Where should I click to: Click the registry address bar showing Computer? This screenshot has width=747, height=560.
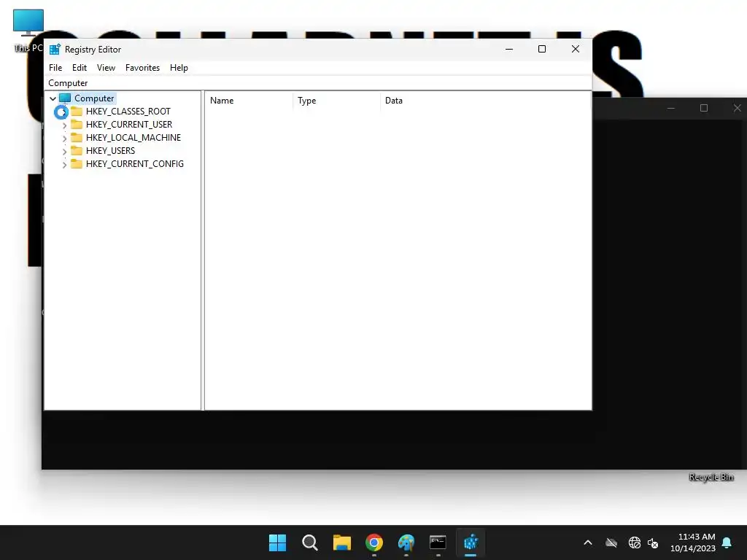tap(318, 83)
